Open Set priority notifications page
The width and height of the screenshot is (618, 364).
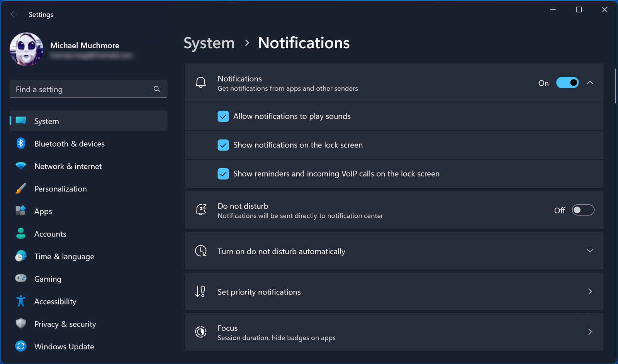394,292
